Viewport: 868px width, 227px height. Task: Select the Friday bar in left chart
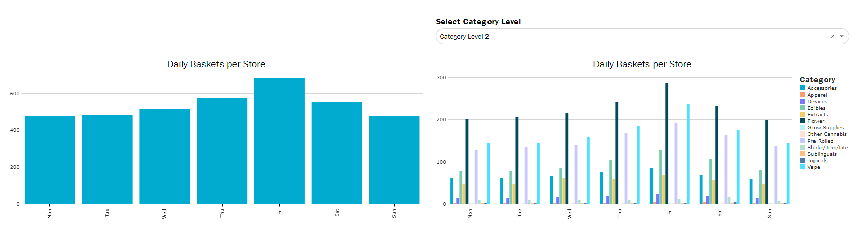(x=279, y=142)
